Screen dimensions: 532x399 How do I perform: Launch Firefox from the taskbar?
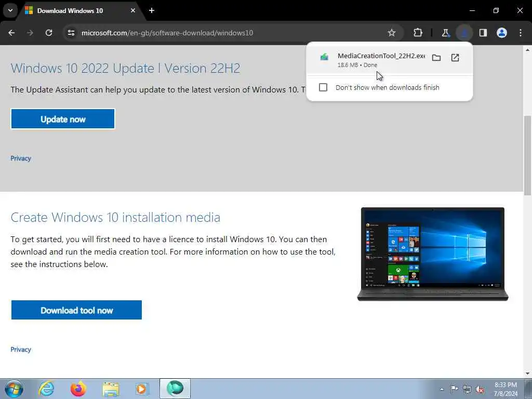tap(78, 389)
